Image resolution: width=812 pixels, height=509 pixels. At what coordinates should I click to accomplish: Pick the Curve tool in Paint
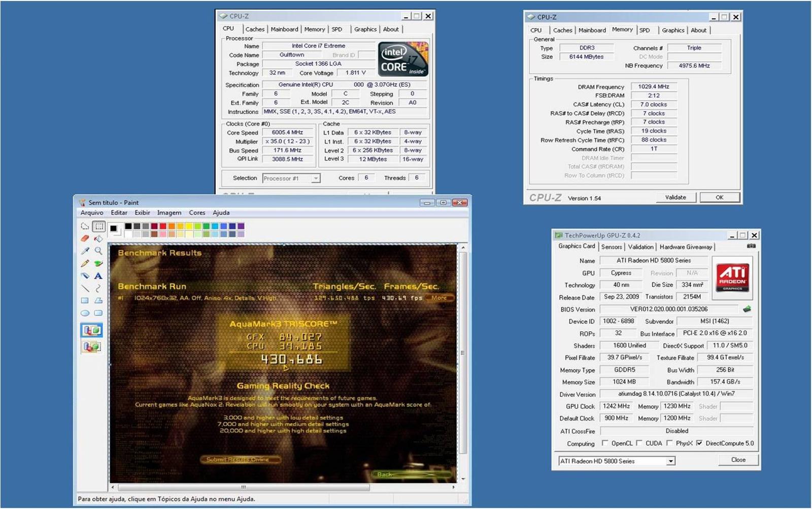pyautogui.click(x=98, y=288)
